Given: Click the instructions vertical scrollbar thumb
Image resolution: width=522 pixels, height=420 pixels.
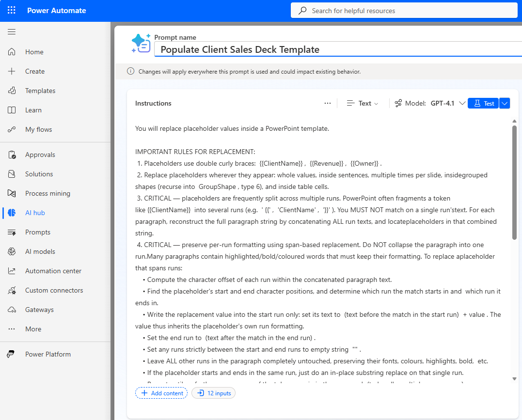Looking at the screenshot, I should click(x=514, y=182).
